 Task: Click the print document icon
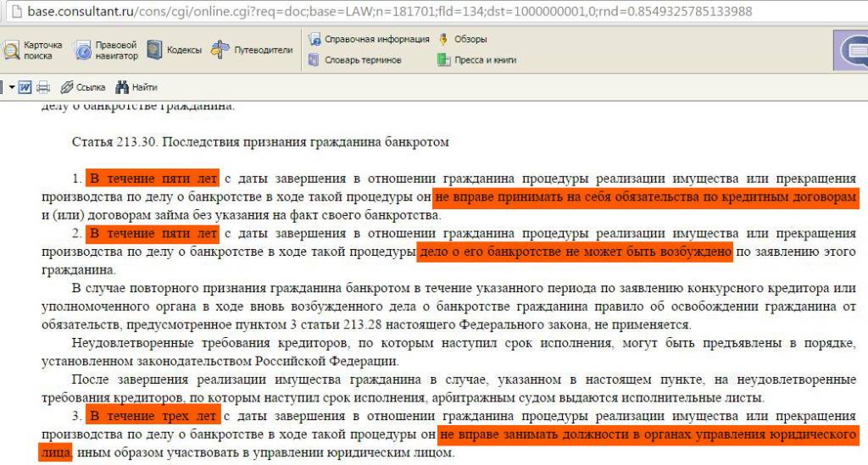(43, 86)
